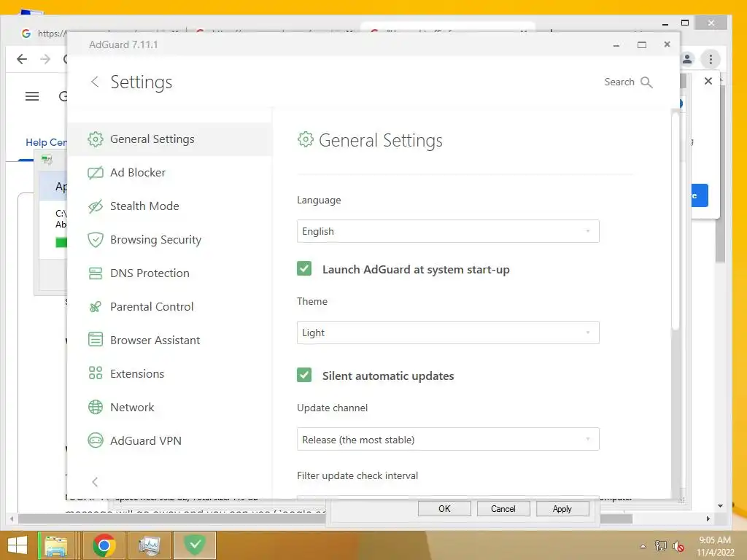
Task: Open Parental Control section
Action: 169,307
